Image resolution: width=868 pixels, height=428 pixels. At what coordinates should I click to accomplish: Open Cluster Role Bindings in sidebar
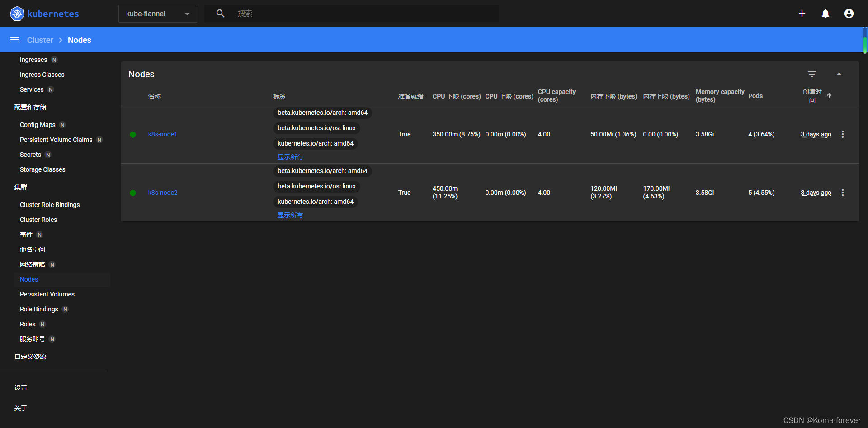coord(50,205)
